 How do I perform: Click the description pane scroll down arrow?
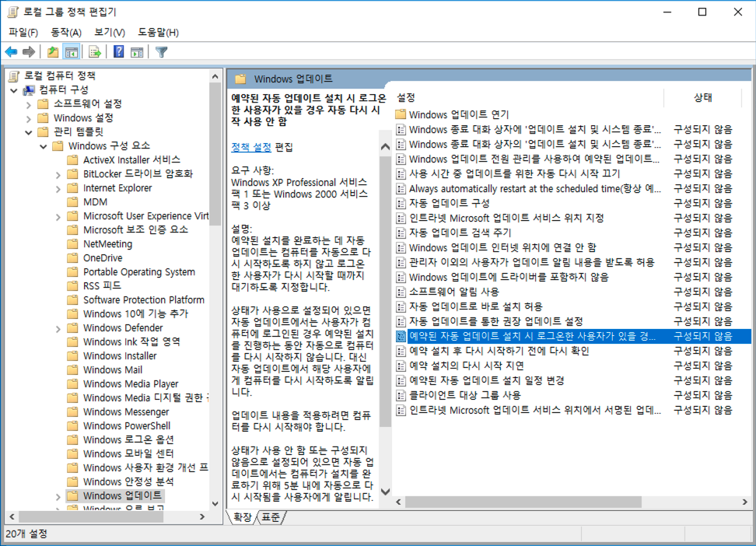click(x=385, y=492)
